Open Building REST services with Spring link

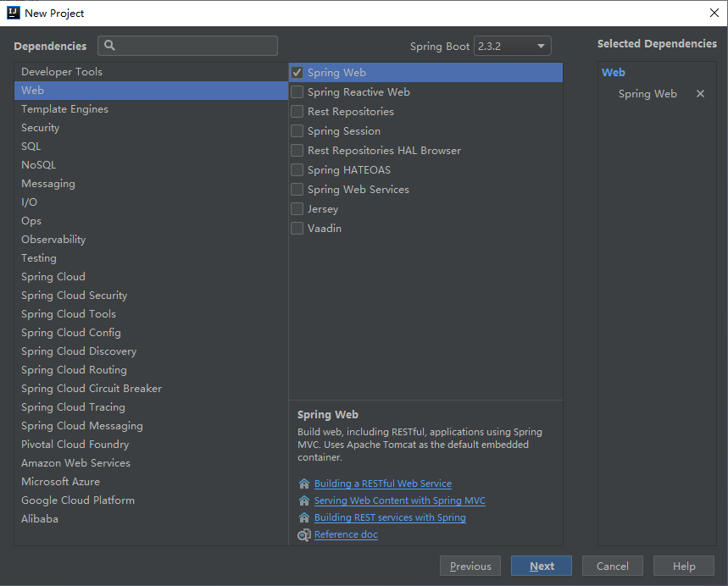(390, 517)
